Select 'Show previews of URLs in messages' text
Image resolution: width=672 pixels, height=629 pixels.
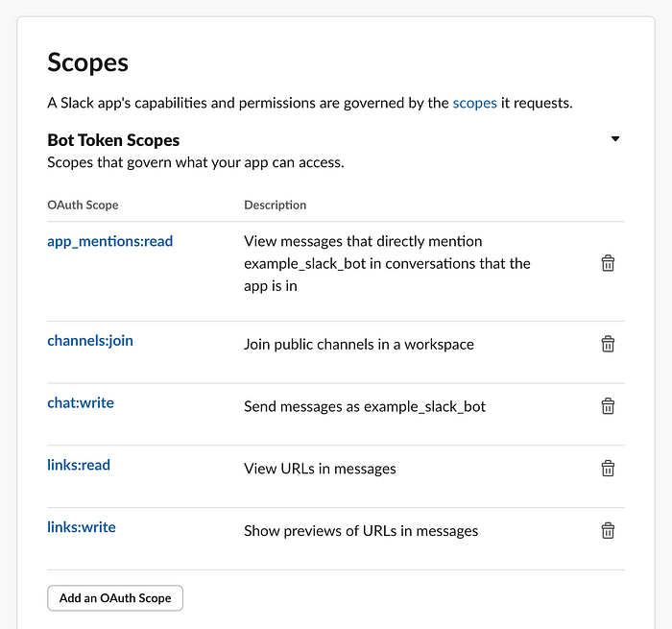tap(361, 531)
